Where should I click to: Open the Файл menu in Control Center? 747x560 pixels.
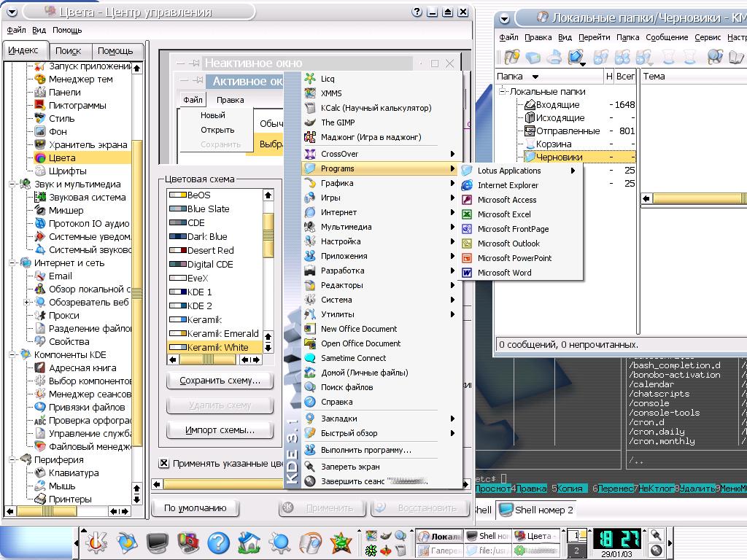(x=16, y=30)
